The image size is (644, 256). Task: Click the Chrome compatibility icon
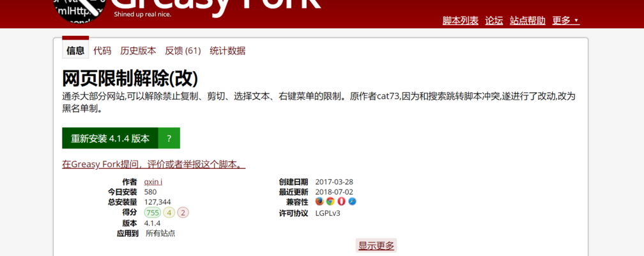click(330, 201)
